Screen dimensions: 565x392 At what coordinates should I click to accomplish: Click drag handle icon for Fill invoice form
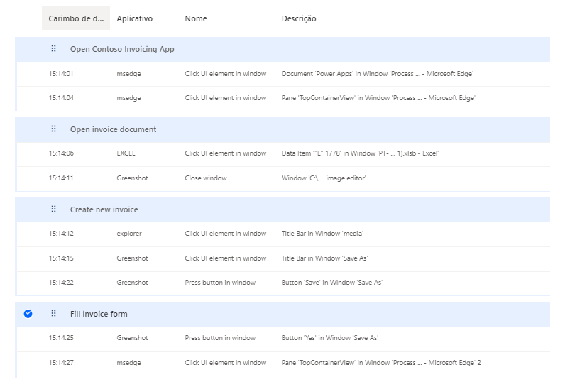click(x=53, y=313)
